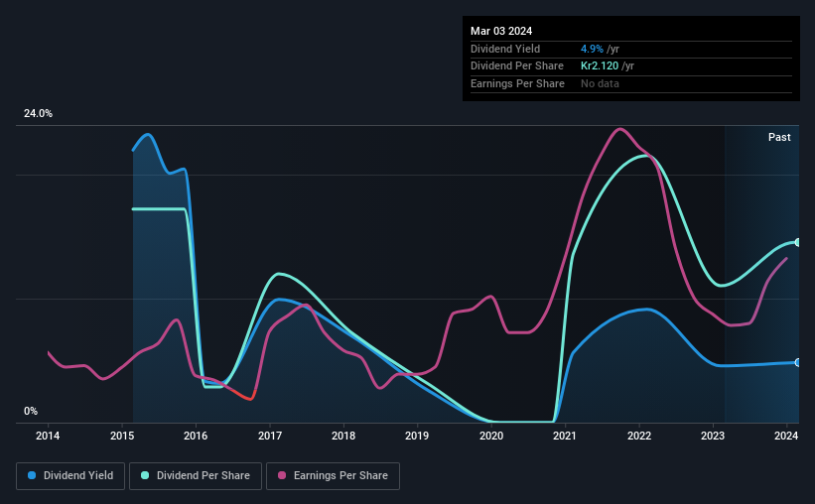This screenshot has width=815, height=504.
Task: Click the 2022 x-axis label
Action: (639, 436)
